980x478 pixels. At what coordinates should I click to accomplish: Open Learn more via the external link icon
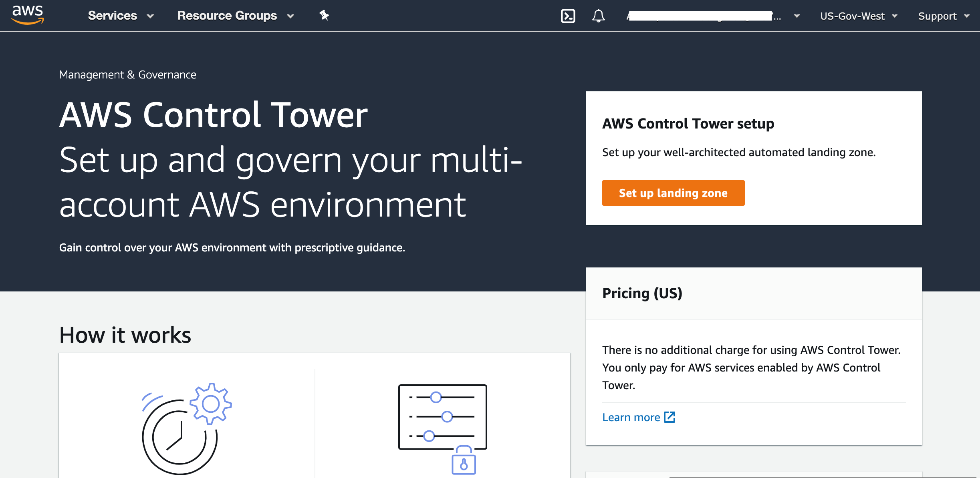(x=670, y=417)
